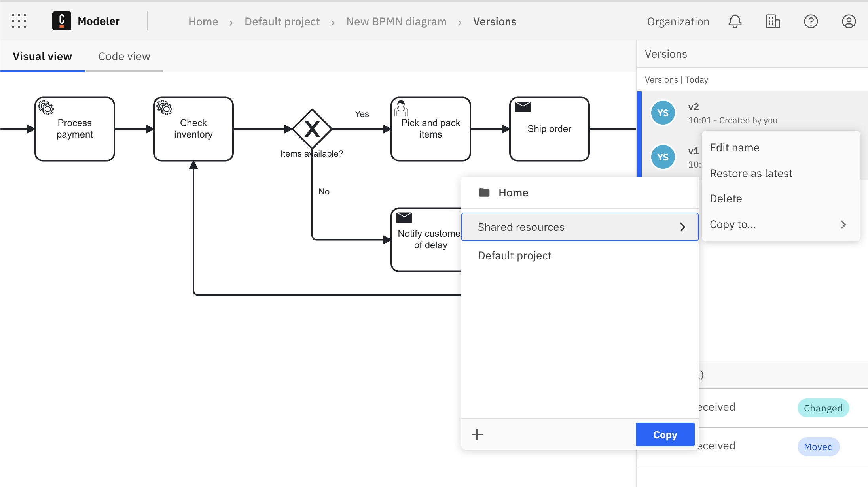Image resolution: width=868 pixels, height=487 pixels.
Task: Switch to Code view
Action: click(124, 56)
